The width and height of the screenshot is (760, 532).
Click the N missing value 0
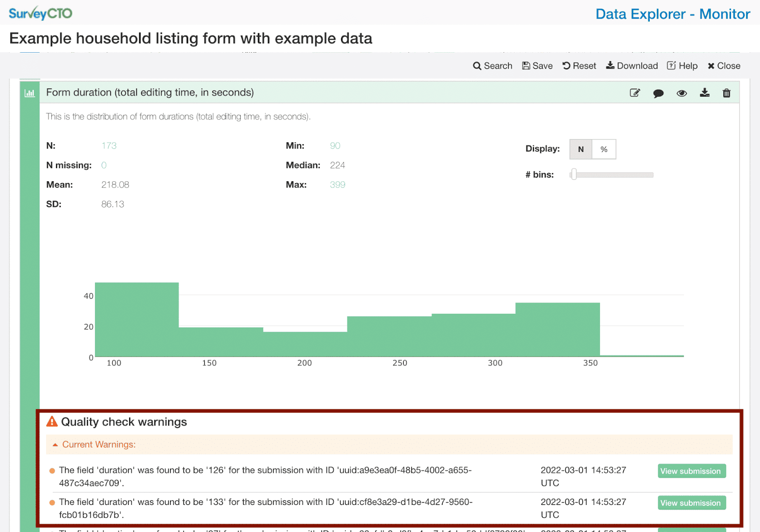(x=104, y=165)
